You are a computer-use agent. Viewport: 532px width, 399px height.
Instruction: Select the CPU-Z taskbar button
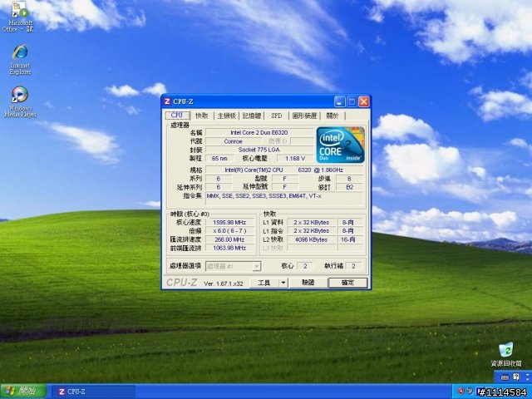coord(93,392)
